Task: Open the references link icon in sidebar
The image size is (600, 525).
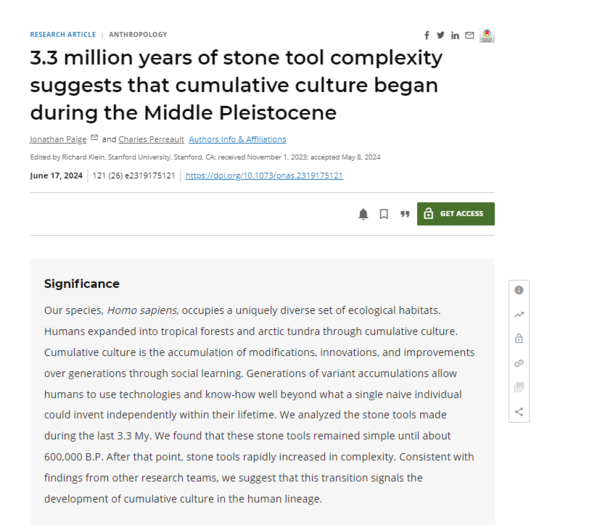Action: tap(519, 363)
